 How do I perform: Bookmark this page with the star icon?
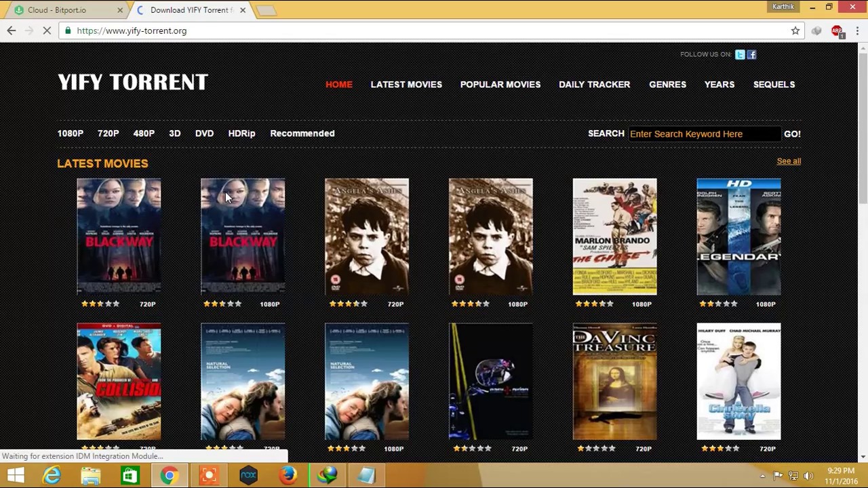795,30
